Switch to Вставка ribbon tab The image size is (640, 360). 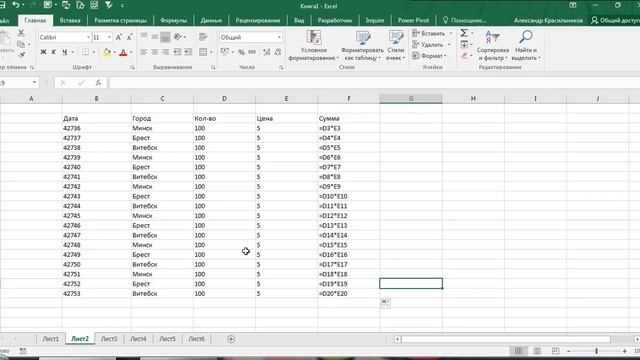(70, 20)
